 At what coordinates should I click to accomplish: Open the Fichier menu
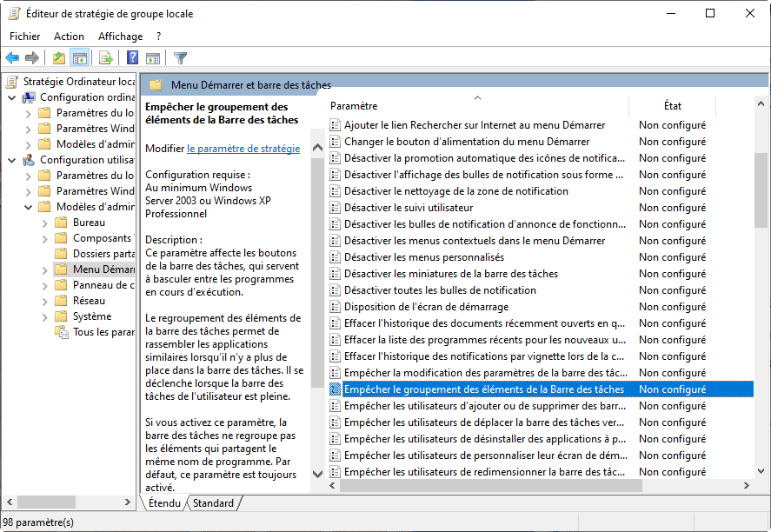pyautogui.click(x=25, y=37)
